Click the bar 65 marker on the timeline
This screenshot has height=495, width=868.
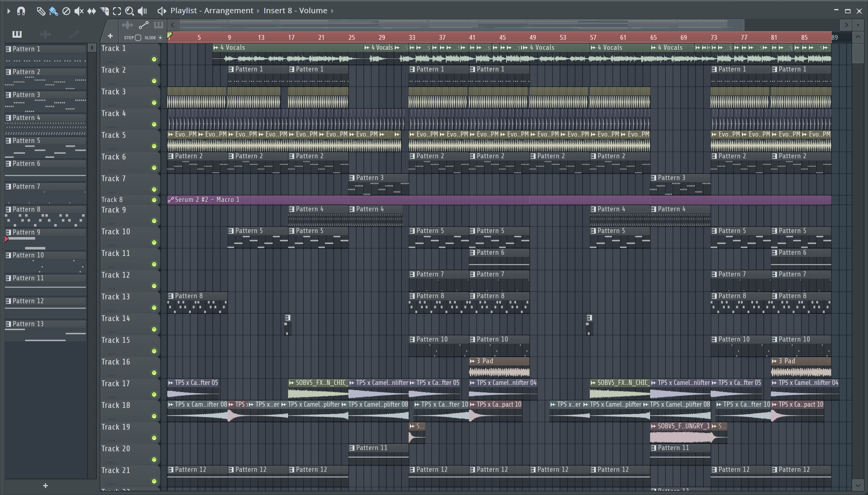[x=653, y=37]
